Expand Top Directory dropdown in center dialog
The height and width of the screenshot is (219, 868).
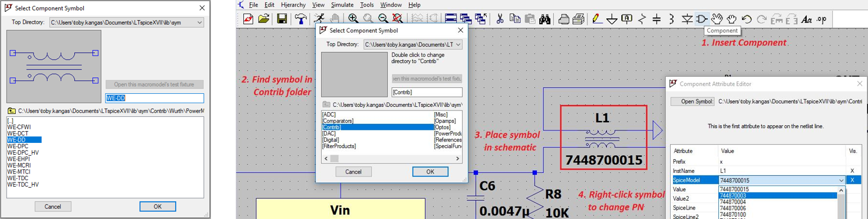pyautogui.click(x=458, y=44)
